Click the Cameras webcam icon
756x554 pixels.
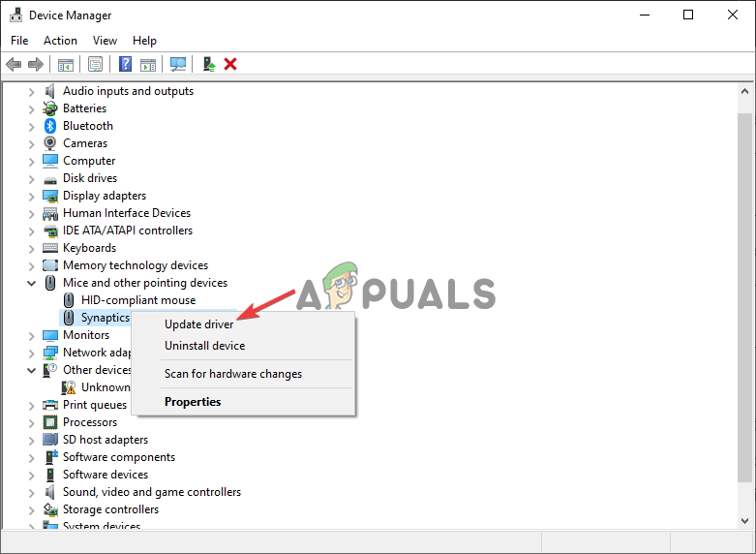click(x=50, y=143)
